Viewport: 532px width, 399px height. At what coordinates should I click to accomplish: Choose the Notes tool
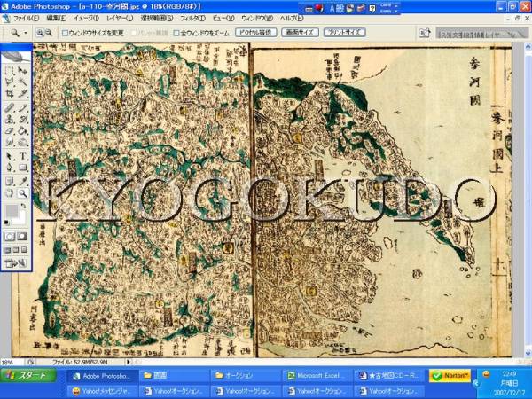coord(10,182)
